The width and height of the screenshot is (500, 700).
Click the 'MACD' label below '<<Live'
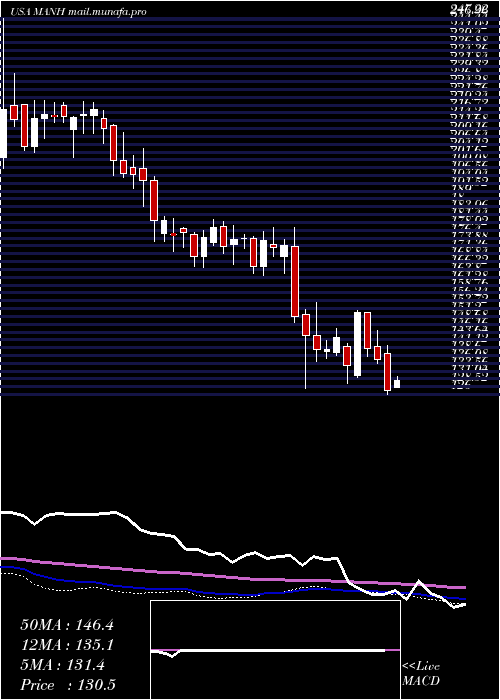(x=420, y=681)
